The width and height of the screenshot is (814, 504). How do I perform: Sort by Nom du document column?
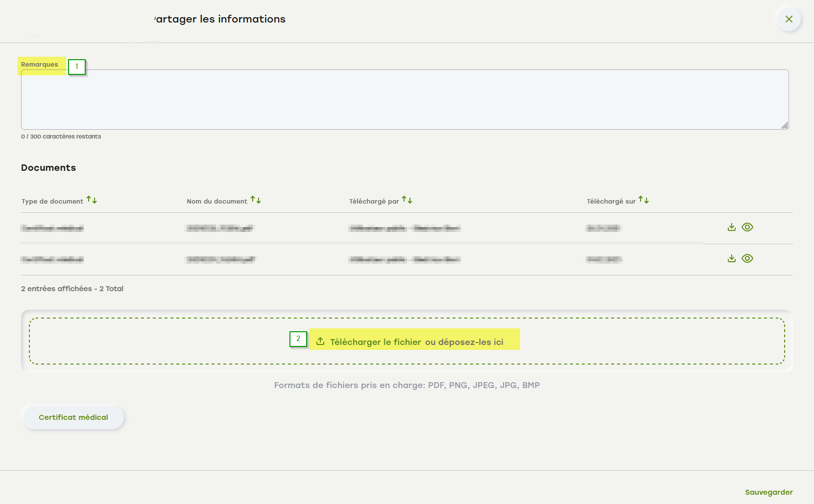pos(256,200)
